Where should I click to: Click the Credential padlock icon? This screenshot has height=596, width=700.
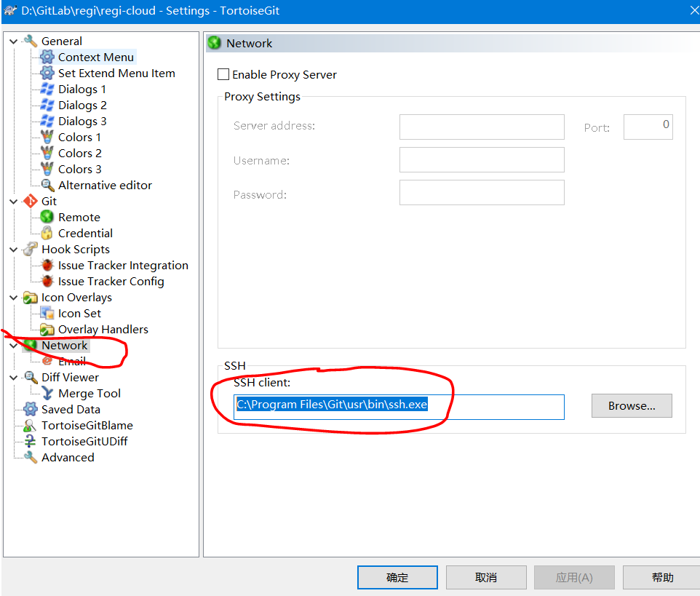(47, 233)
